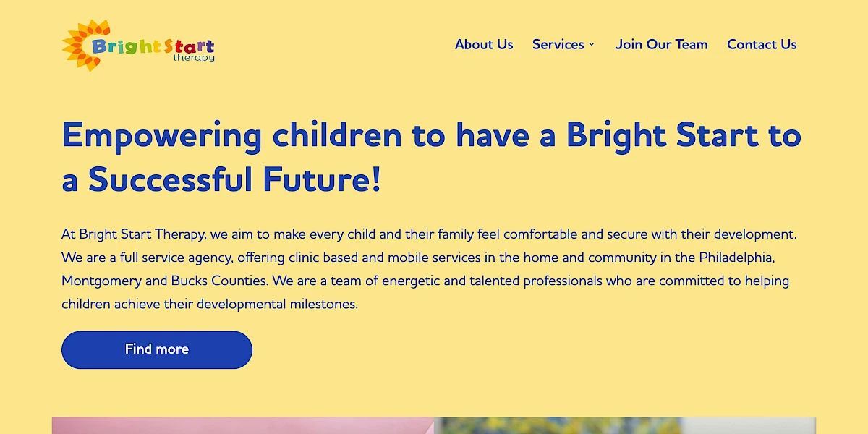Open the About Us page
The image size is (868, 434).
(484, 45)
